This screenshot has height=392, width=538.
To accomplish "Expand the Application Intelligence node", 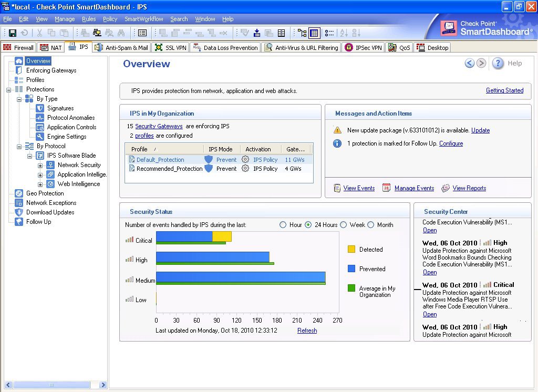I will pyautogui.click(x=40, y=174).
